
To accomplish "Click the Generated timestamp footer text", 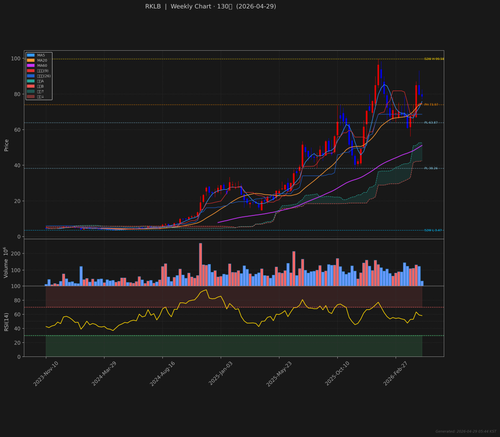I will 466,431.
